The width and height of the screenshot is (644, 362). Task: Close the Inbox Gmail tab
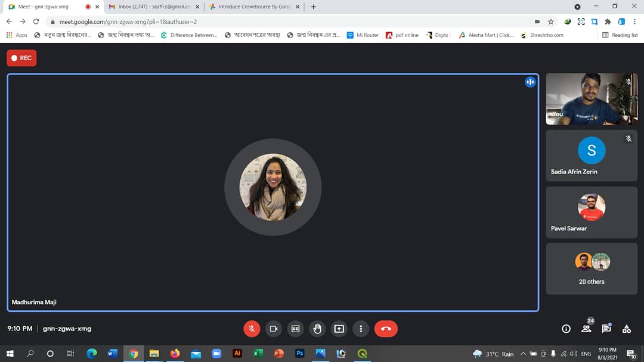(x=197, y=7)
